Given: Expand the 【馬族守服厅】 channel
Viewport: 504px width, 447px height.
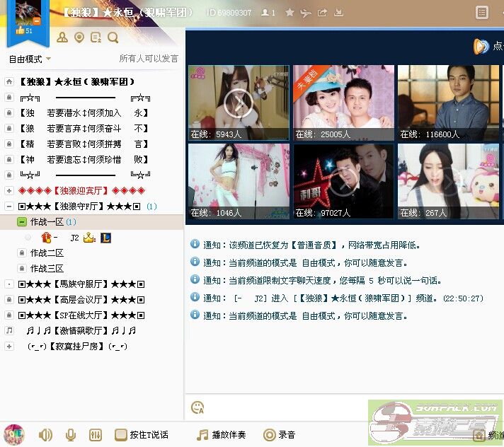Looking at the screenshot, I should [9, 284].
